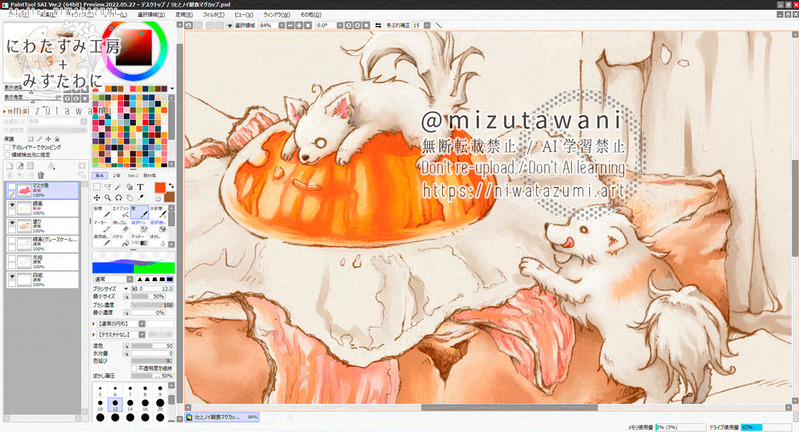
Task: Create a new normal layer
Action: pyautogui.click(x=9, y=166)
